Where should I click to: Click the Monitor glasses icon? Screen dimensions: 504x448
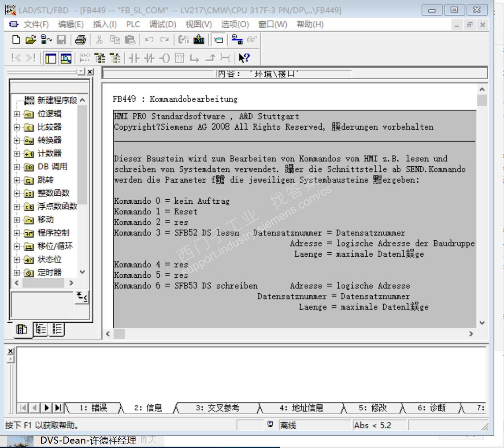tap(252, 40)
